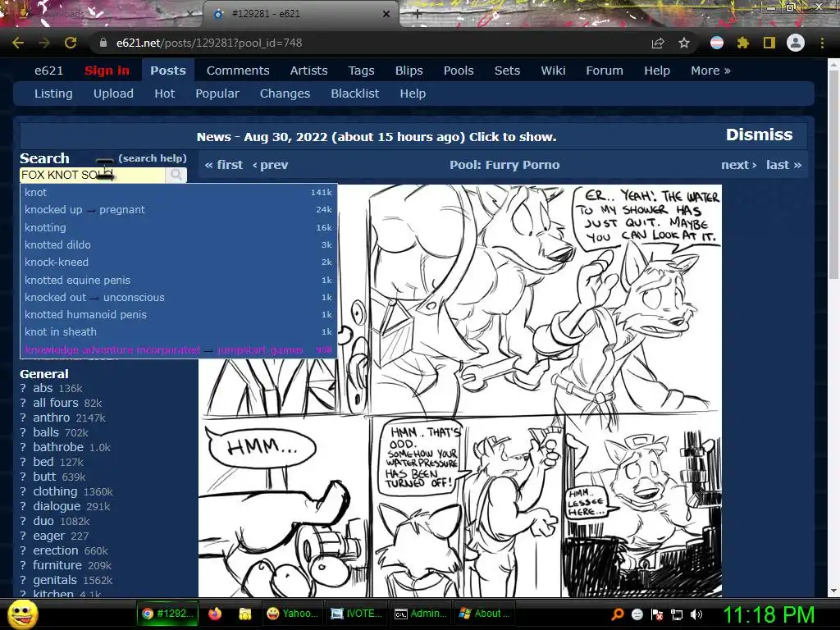
Task: Click the network icon in system tray
Action: pos(677,614)
